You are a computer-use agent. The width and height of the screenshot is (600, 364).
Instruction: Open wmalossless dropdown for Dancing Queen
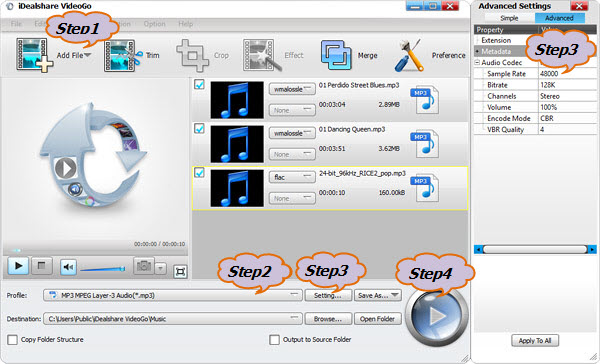click(x=292, y=133)
